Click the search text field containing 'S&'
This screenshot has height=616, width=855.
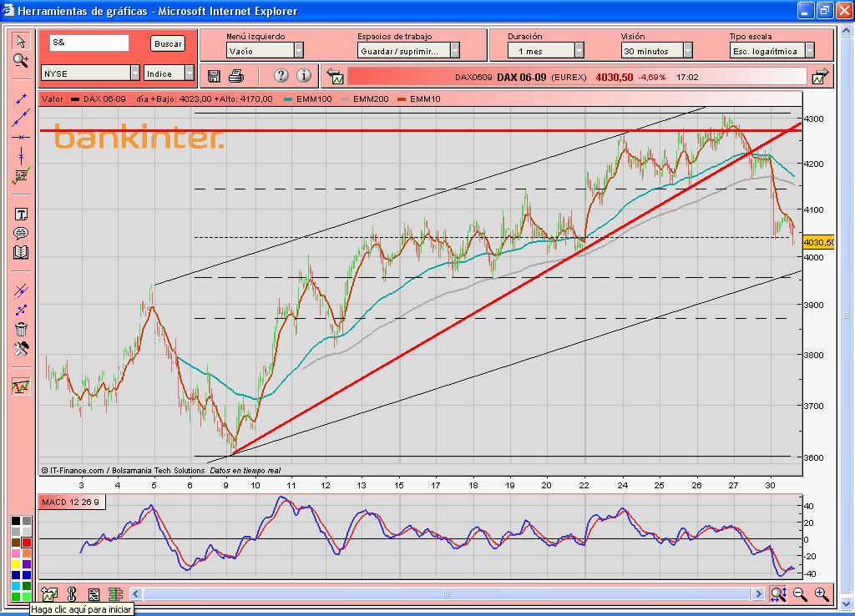pos(89,43)
